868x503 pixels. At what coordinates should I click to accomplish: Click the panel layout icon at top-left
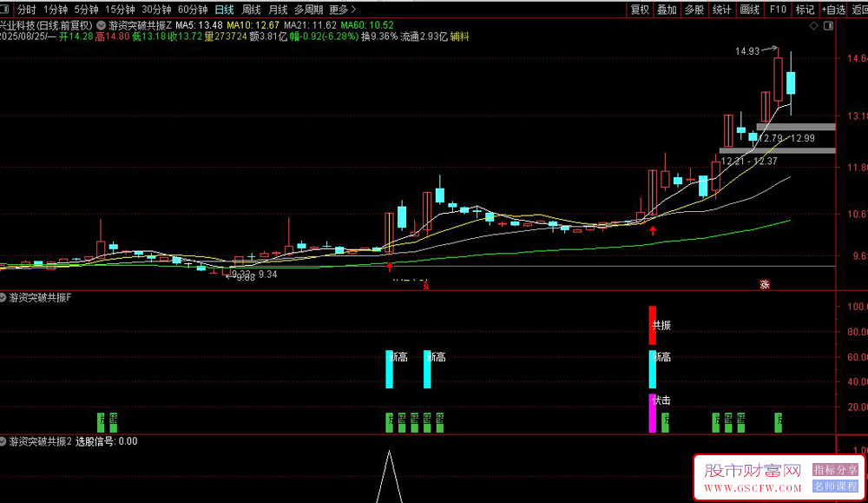(x=3, y=10)
